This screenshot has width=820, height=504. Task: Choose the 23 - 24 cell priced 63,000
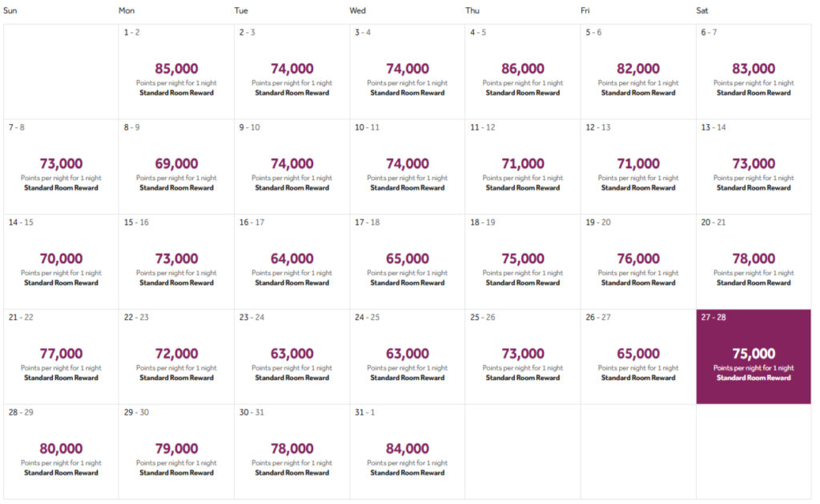[291, 356]
